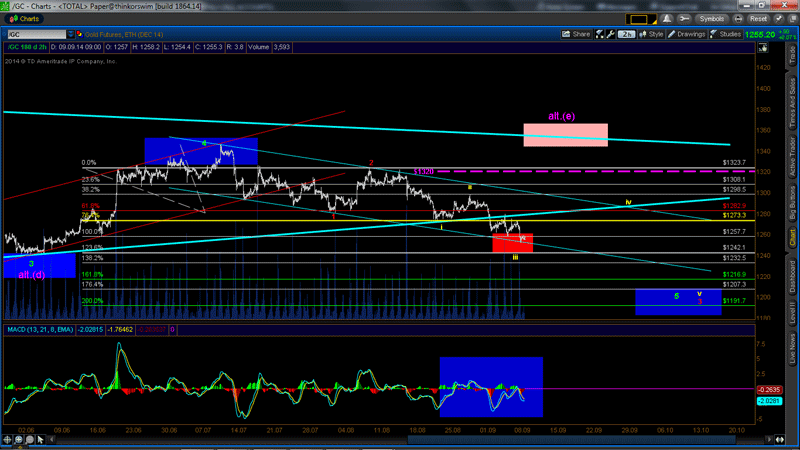Screen dimensions: 800x450
Task: Click the Reset button
Action: point(758,18)
